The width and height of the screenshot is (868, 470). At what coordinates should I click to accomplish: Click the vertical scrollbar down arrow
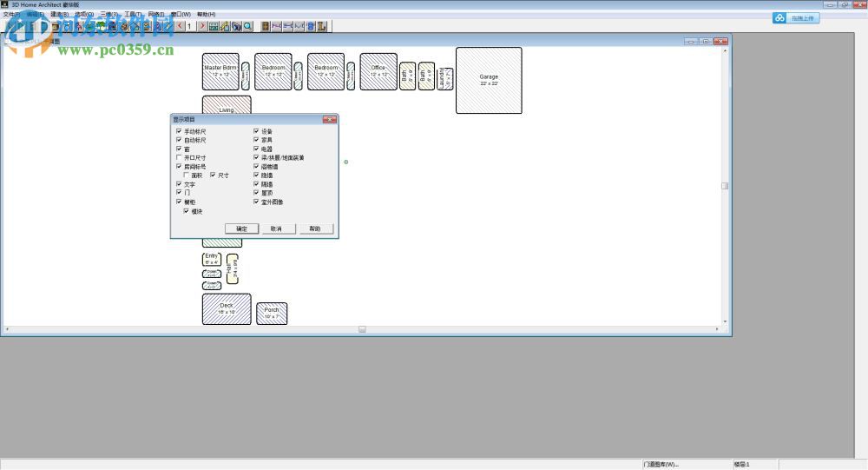(725, 321)
